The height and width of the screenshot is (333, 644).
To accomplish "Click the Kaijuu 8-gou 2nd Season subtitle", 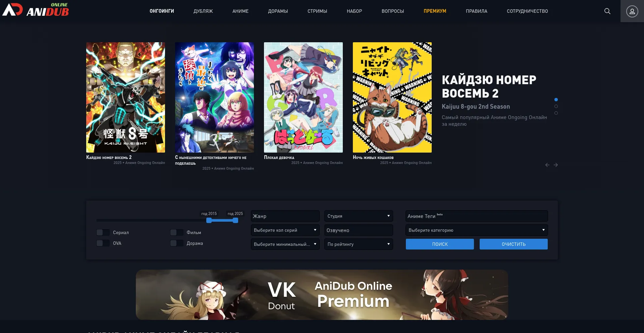I will point(476,107).
